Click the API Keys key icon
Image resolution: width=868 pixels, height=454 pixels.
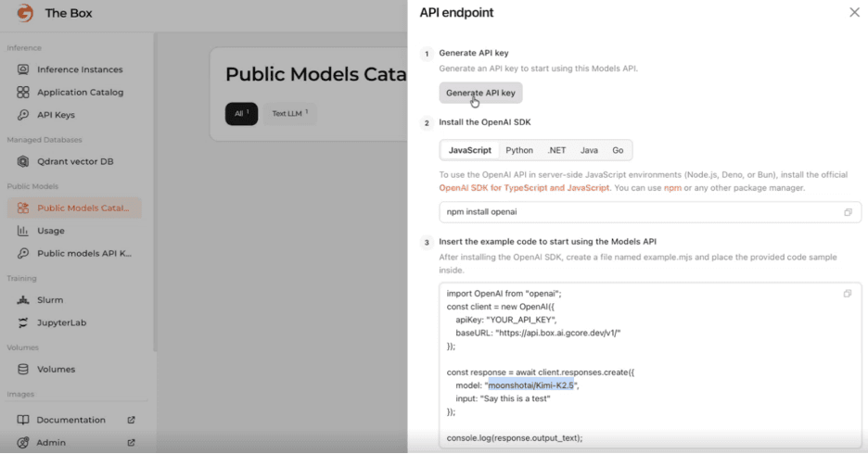pyautogui.click(x=23, y=115)
